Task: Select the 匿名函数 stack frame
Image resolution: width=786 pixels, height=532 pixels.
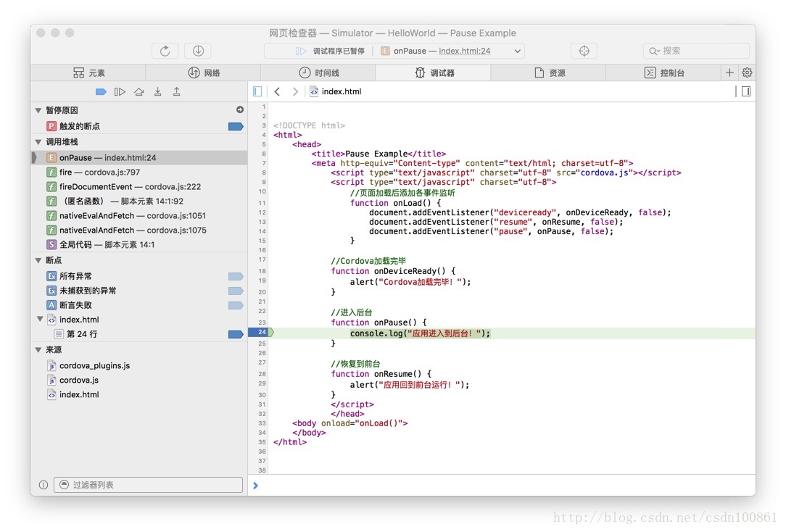Action: tap(138, 201)
